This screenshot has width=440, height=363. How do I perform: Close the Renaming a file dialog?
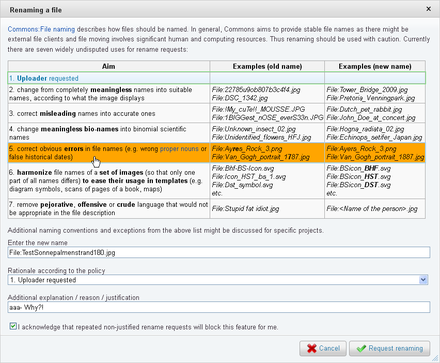click(428, 9)
